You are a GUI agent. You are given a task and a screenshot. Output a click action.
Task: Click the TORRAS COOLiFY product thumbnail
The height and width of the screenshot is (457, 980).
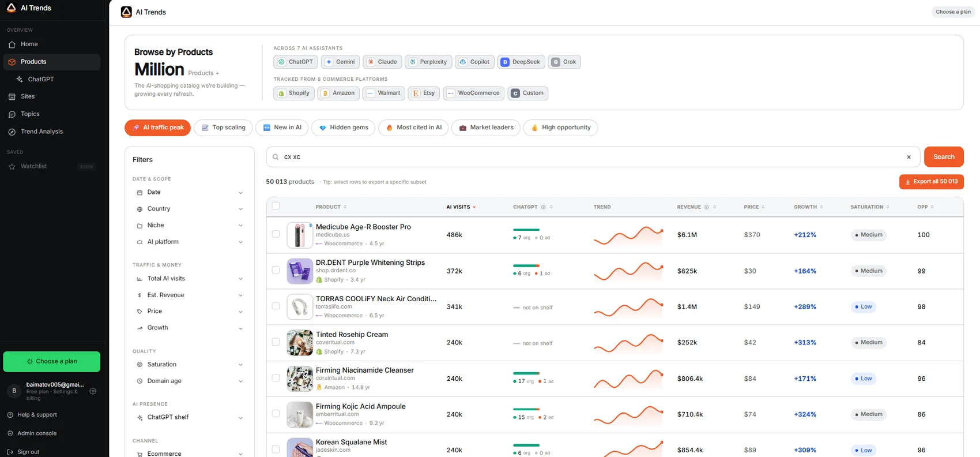(x=300, y=306)
